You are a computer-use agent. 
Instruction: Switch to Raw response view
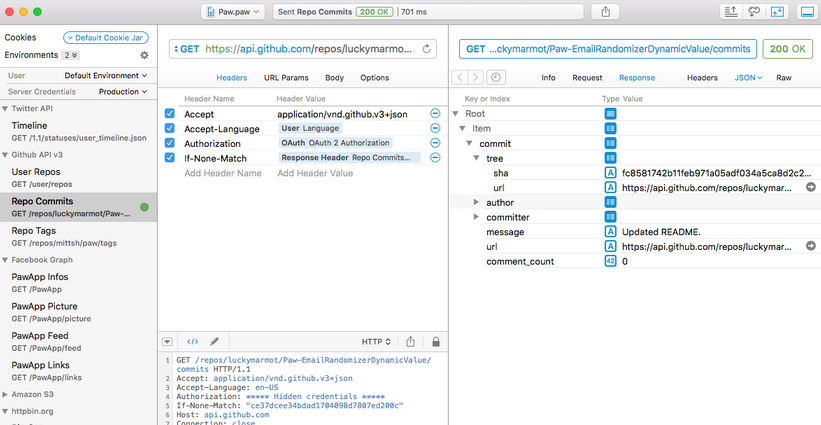(784, 77)
